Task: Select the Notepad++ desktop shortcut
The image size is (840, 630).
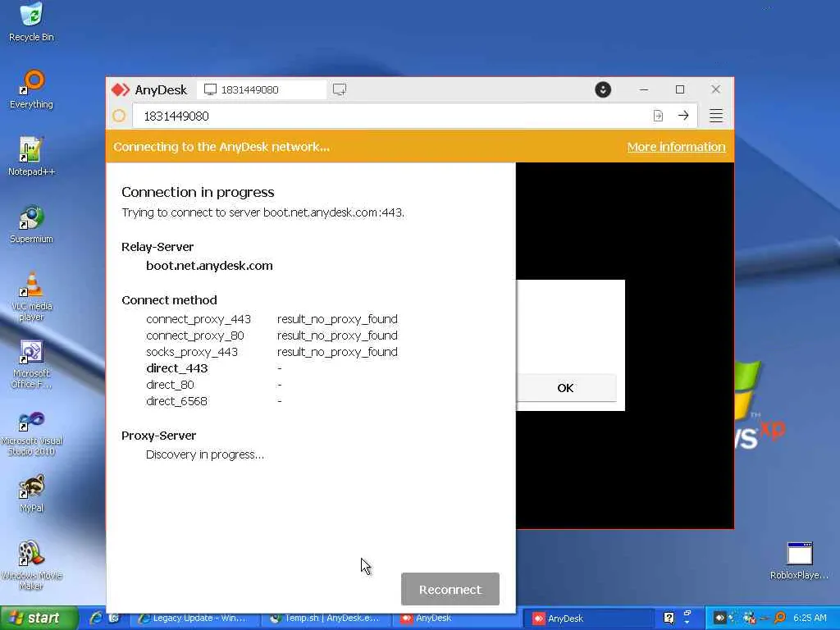Action: tap(31, 157)
